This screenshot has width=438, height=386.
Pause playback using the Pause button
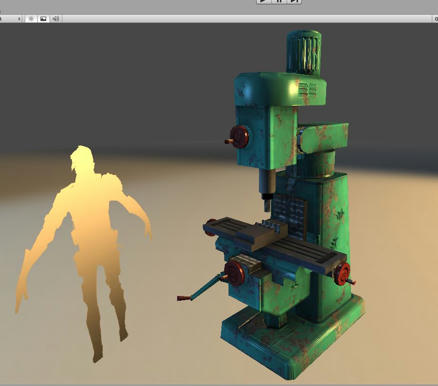click(279, 1)
